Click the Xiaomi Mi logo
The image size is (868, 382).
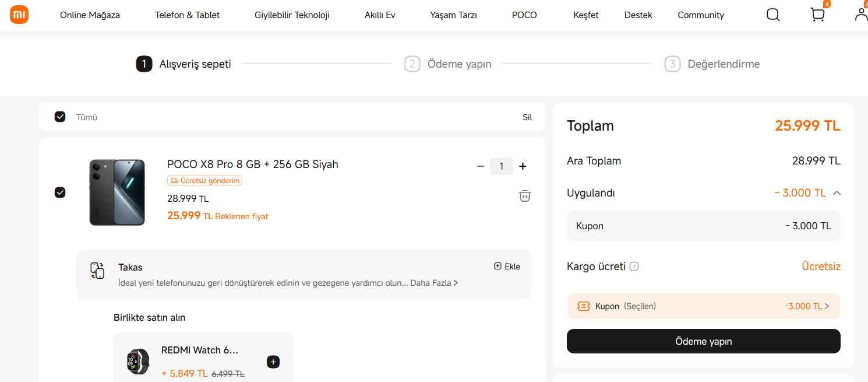pos(19,15)
